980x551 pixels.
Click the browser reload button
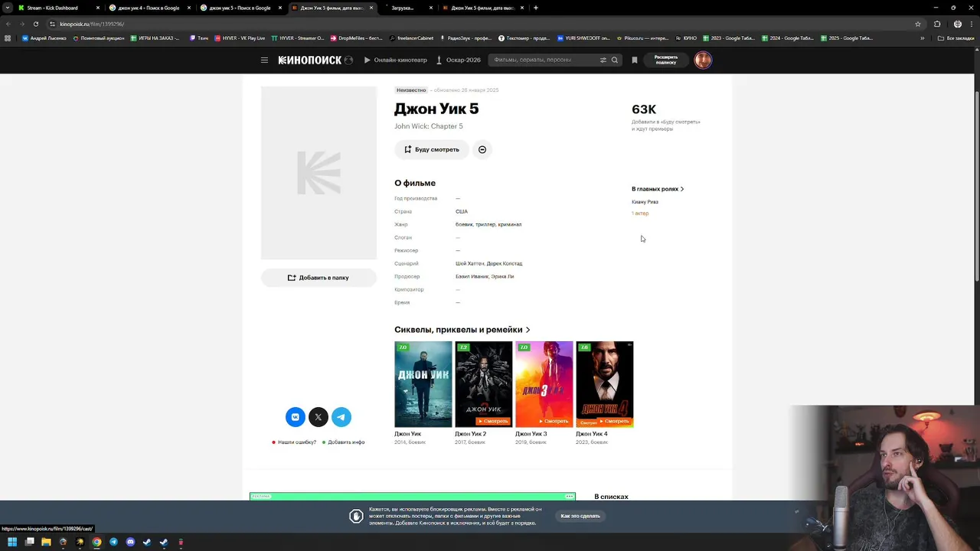click(35, 24)
